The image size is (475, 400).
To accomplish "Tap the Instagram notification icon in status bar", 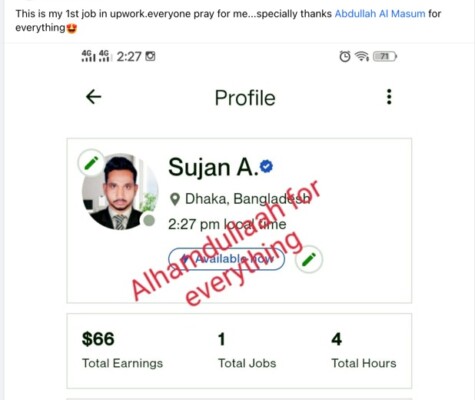I will (150, 56).
